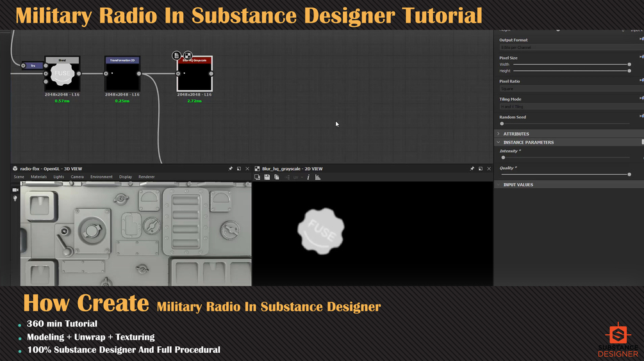Click the Output Format inheritance icon
The width and height of the screenshot is (644, 361).
(641, 40)
